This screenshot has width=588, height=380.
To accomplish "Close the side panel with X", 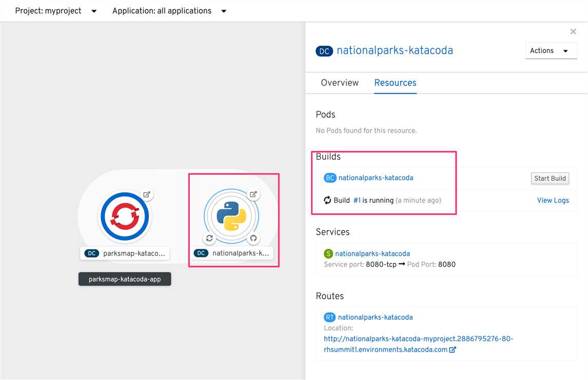I will [x=573, y=31].
